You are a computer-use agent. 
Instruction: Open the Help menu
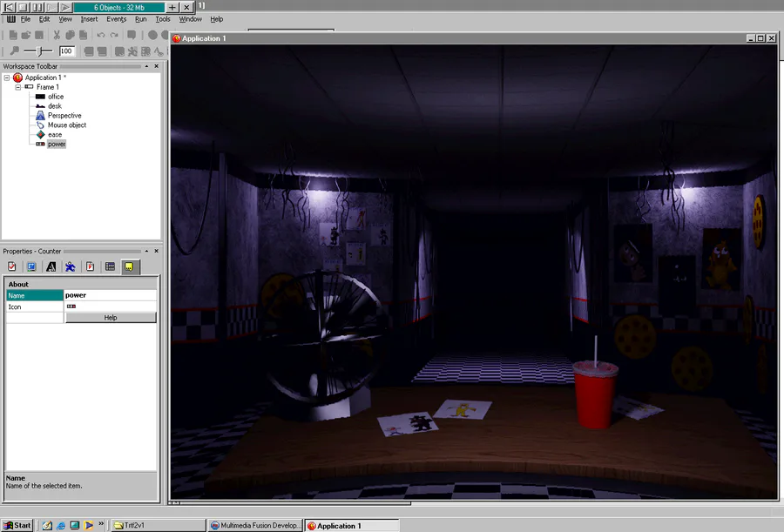coord(217,19)
